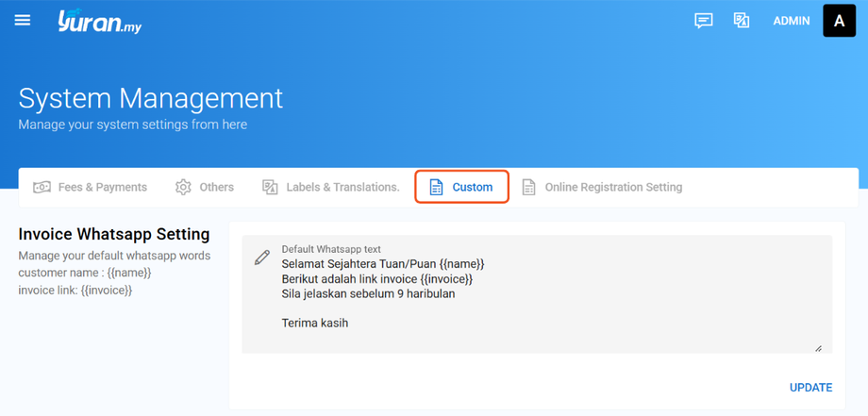This screenshot has width=868, height=416.
Task: Click the ADMIN username label
Action: [791, 21]
